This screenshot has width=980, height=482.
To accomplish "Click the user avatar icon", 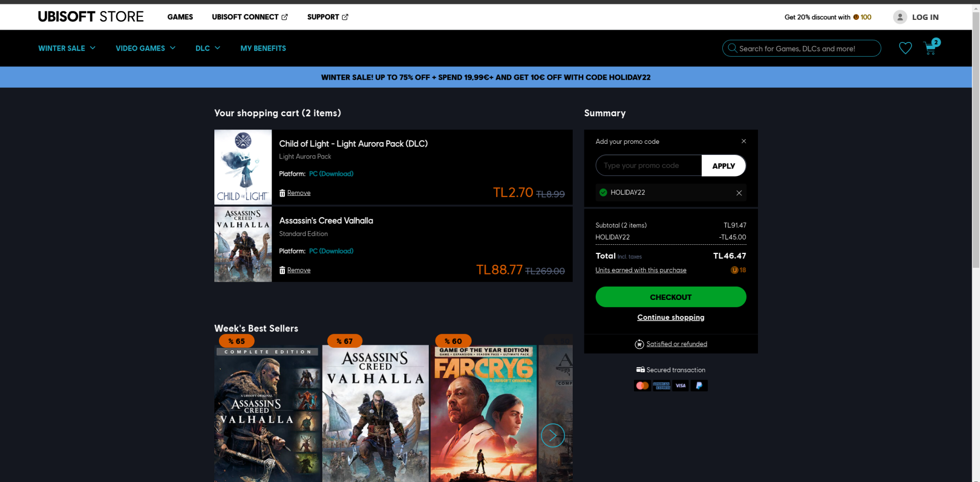I will [x=900, y=17].
